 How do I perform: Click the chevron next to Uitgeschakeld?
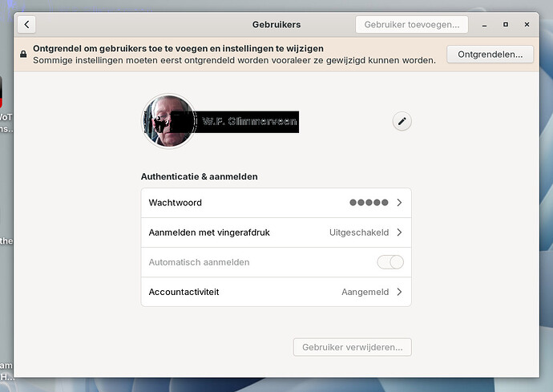[399, 232]
